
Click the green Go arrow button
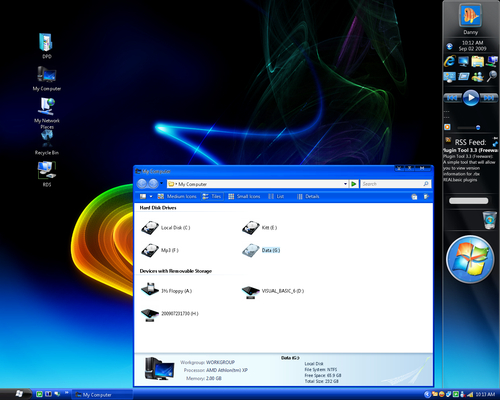click(354, 184)
